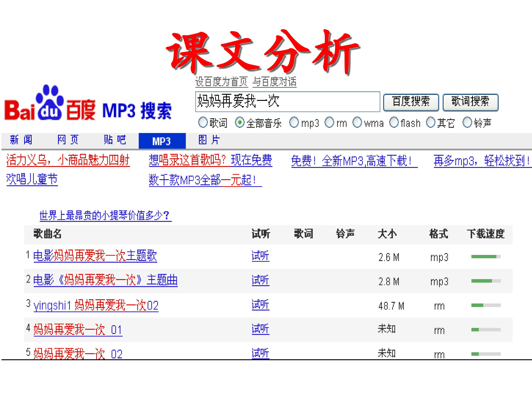Select the 歌词 radio button
This screenshot has width=532, height=399.
[x=203, y=122]
